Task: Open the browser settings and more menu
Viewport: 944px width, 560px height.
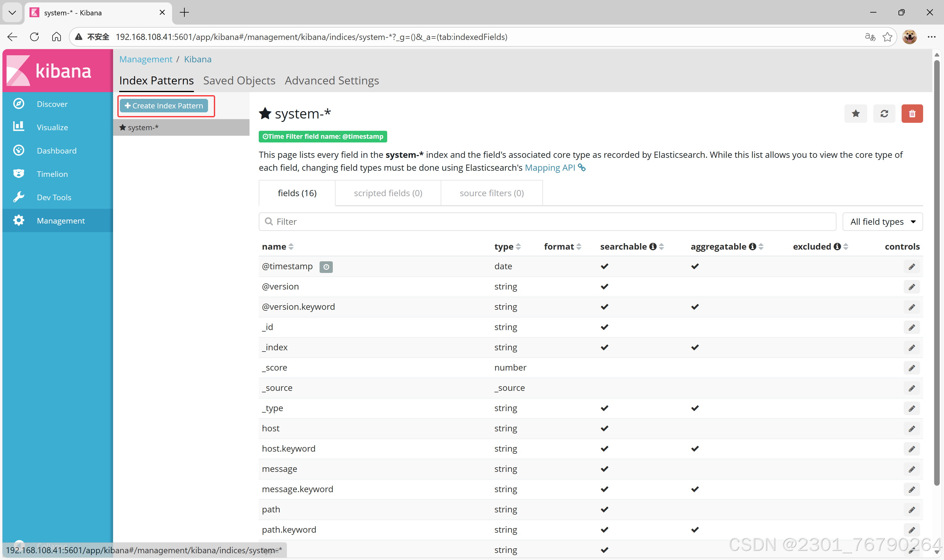Action: click(931, 37)
